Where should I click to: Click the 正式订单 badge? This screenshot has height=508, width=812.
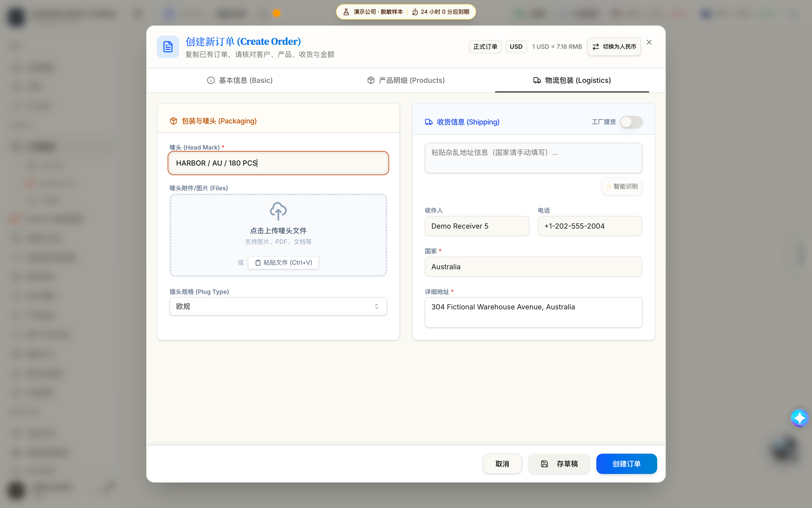tap(485, 47)
